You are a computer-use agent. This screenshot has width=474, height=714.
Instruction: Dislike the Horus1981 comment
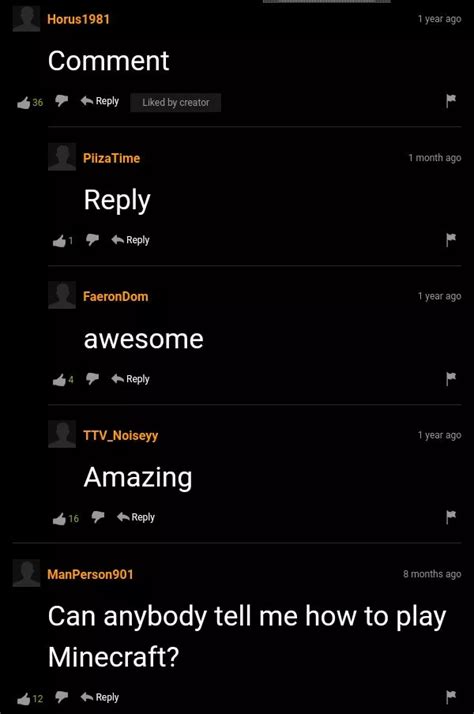point(61,101)
